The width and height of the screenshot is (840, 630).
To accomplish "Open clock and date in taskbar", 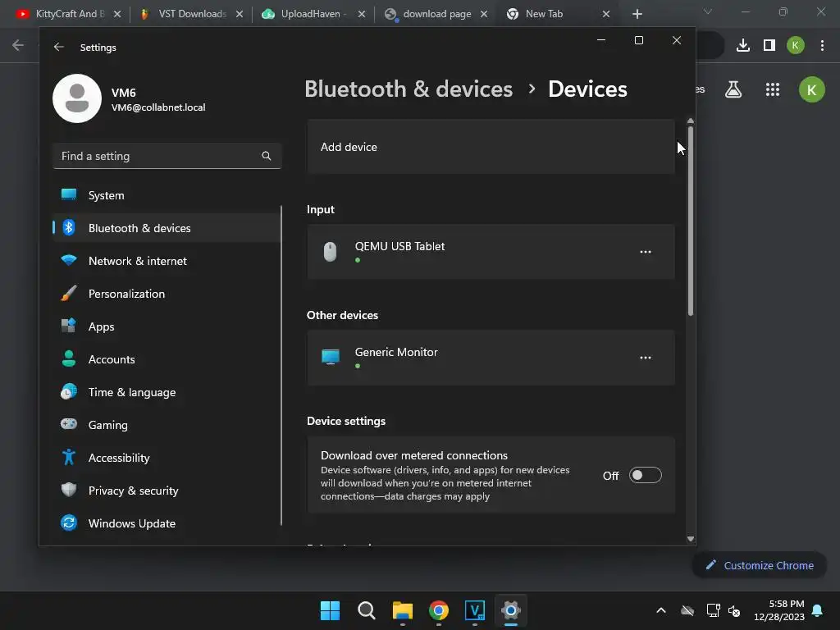I will [x=779, y=610].
